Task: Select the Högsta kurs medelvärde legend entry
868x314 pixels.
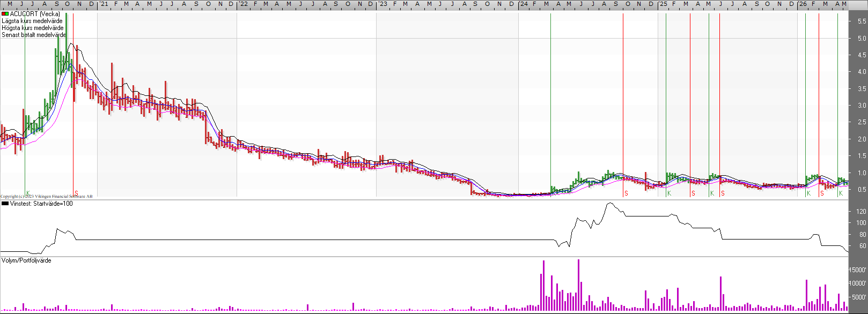Action: click(33, 28)
